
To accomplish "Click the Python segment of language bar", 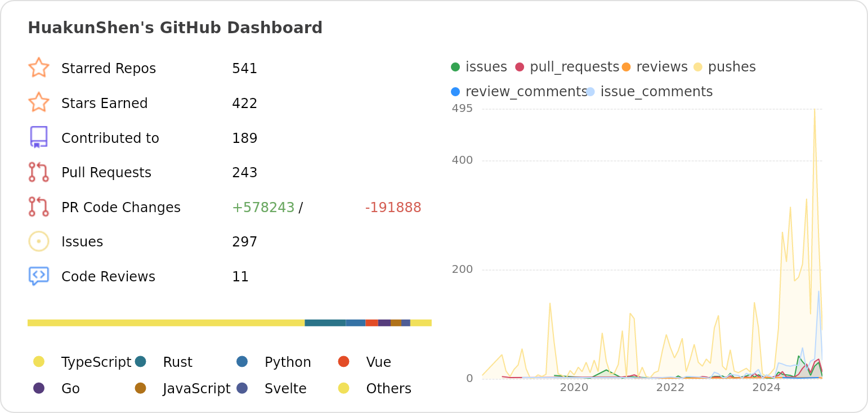I will 356,323.
